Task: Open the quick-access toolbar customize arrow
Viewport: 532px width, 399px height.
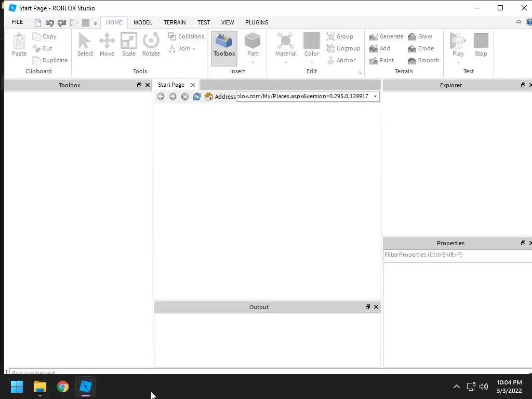Action: tap(96, 23)
